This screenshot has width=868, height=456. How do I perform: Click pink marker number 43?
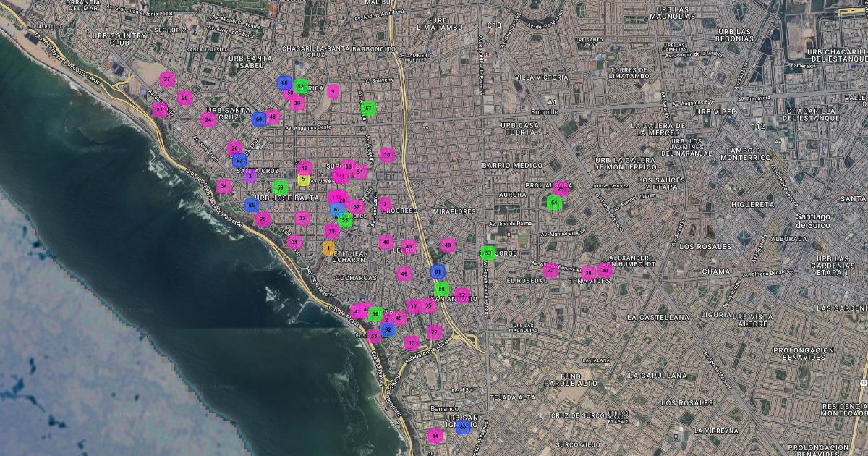[409, 247]
